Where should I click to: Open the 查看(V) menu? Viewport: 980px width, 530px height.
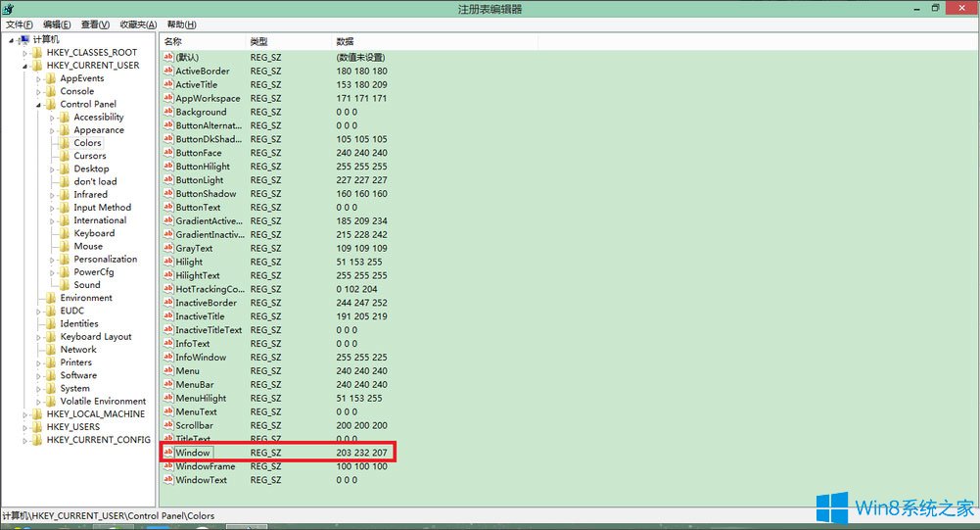95,24
